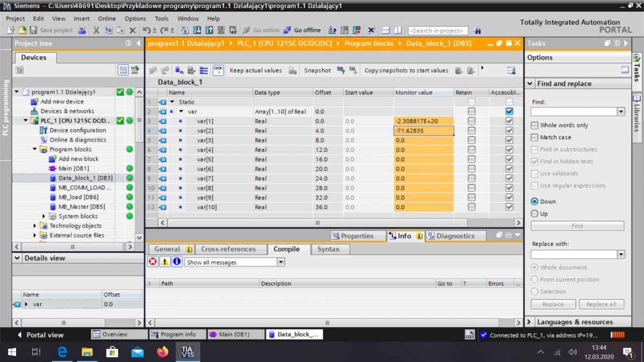Collapse the var array row
Image resolution: width=644 pixels, height=362 pixels.
(181, 112)
